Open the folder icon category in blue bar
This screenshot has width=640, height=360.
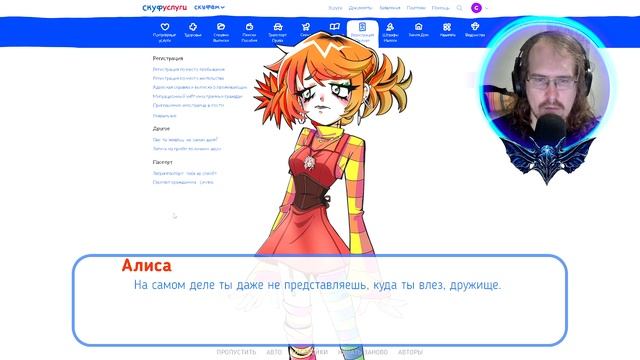coord(221,27)
